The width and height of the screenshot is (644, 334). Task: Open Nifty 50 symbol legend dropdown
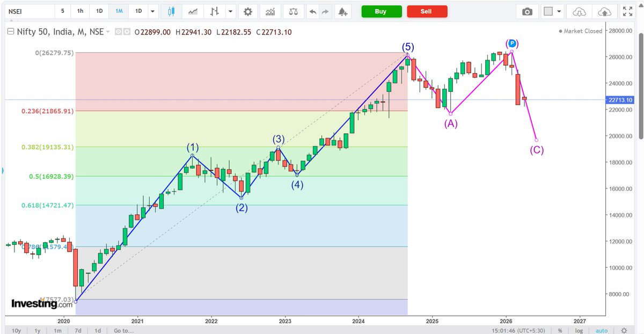point(108,32)
